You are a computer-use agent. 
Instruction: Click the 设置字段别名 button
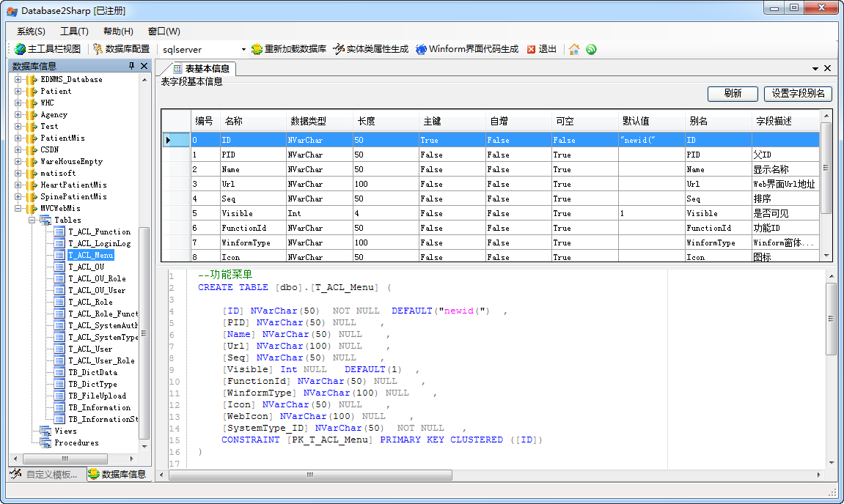click(799, 94)
